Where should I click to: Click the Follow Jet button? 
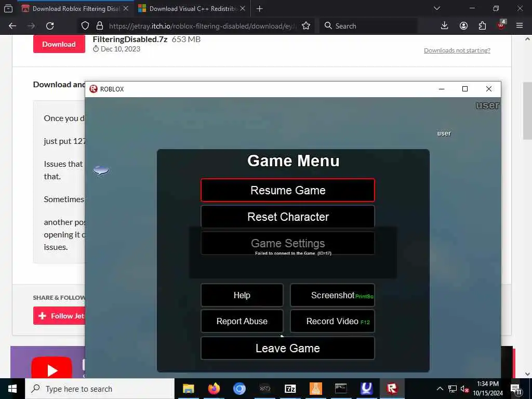[59, 316]
